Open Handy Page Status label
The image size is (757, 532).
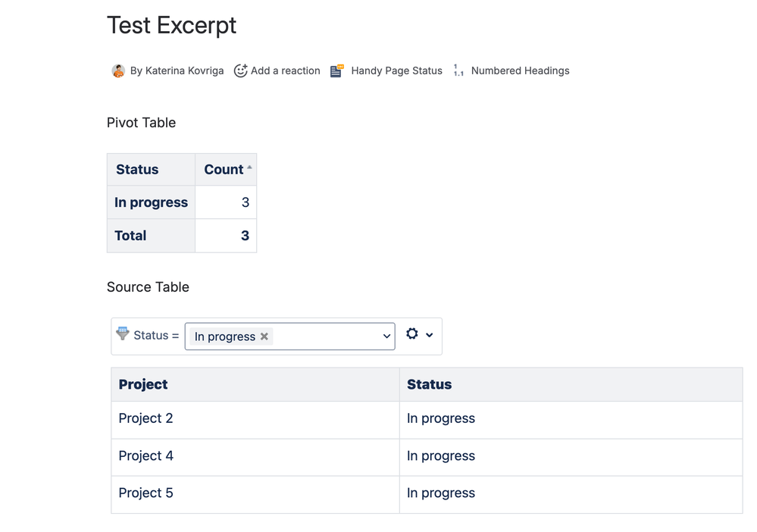pos(396,71)
